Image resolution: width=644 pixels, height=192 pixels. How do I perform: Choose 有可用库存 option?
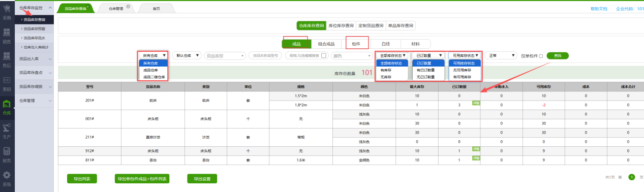click(465, 77)
